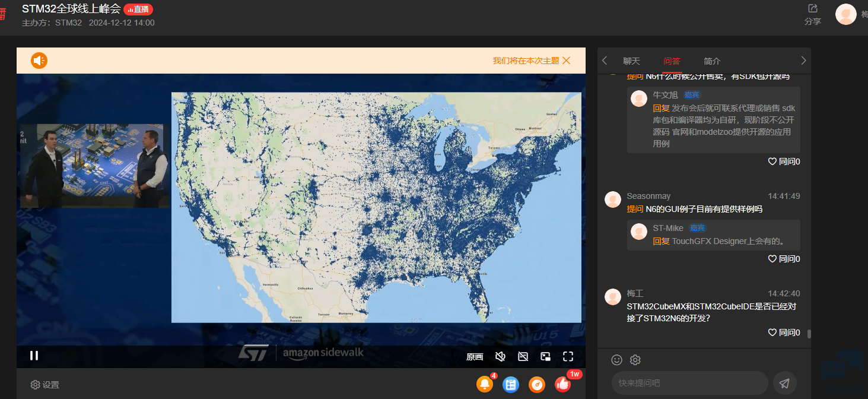The height and width of the screenshot is (399, 868).
Task: Click the question N6的GUI例子目前有提供样例吗
Action: [x=704, y=209]
